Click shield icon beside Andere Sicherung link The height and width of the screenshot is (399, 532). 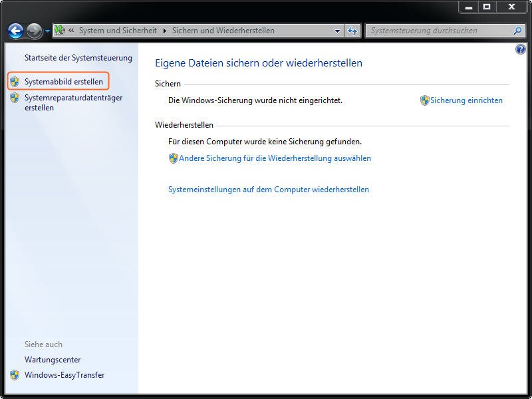(x=174, y=158)
